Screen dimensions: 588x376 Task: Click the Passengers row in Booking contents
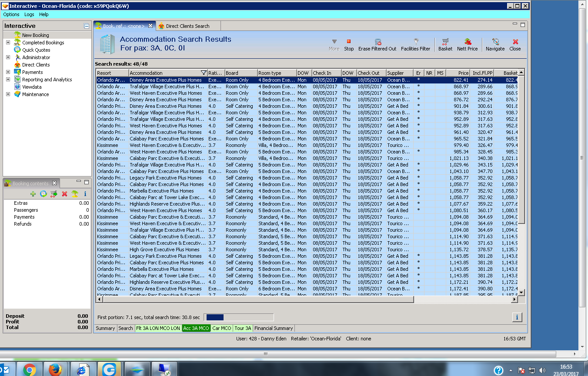[x=47, y=210]
